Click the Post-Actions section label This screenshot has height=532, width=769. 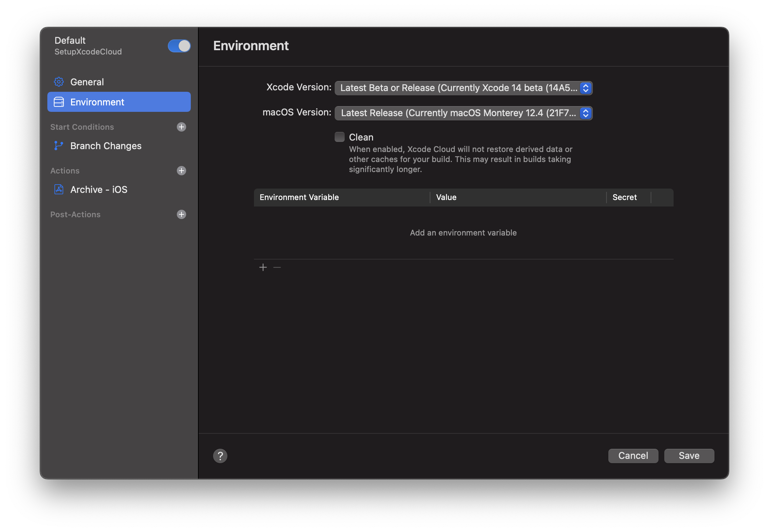pos(75,214)
